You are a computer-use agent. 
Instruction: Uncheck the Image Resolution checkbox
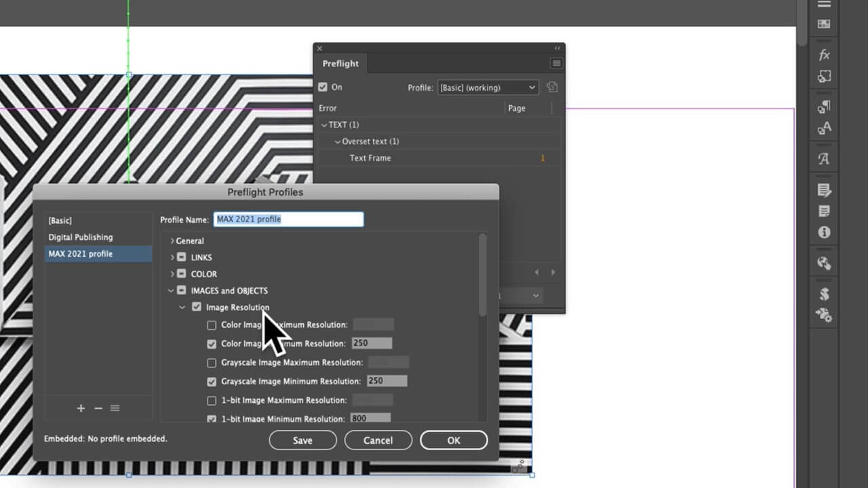[x=197, y=307]
